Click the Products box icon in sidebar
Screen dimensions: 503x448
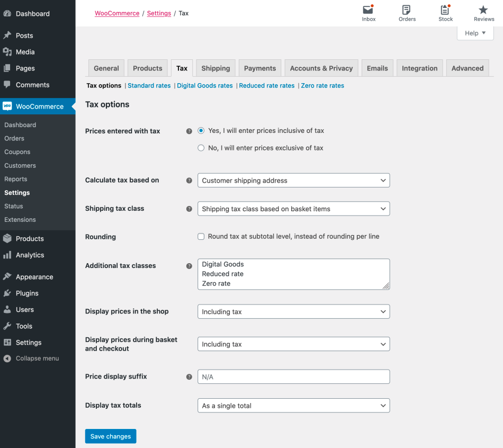(x=7, y=238)
